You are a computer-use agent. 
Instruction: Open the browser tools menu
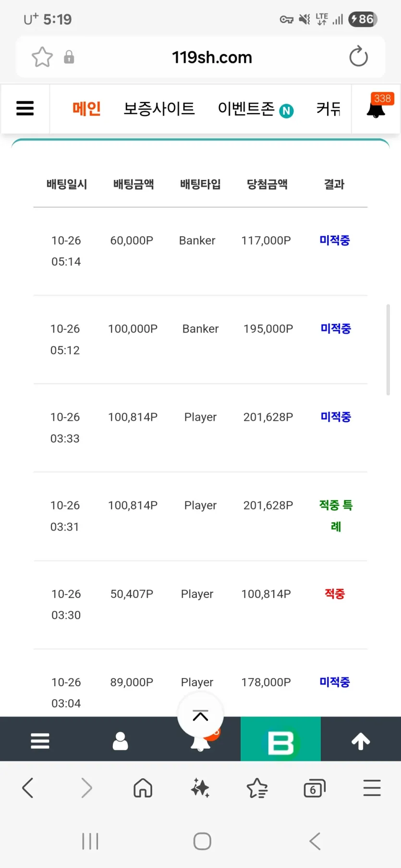click(x=372, y=788)
